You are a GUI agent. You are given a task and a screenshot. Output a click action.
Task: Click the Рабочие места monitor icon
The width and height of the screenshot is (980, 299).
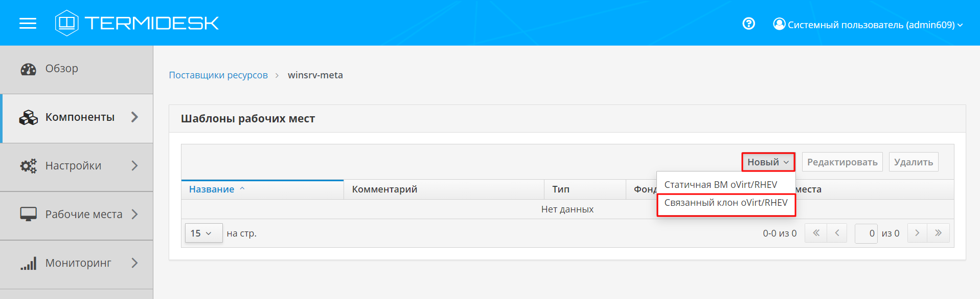pos(29,214)
